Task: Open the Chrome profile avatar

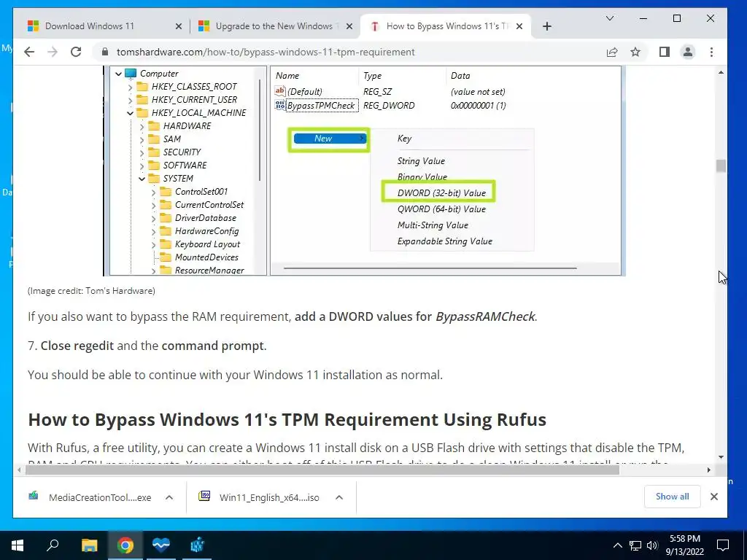Action: coord(688,52)
